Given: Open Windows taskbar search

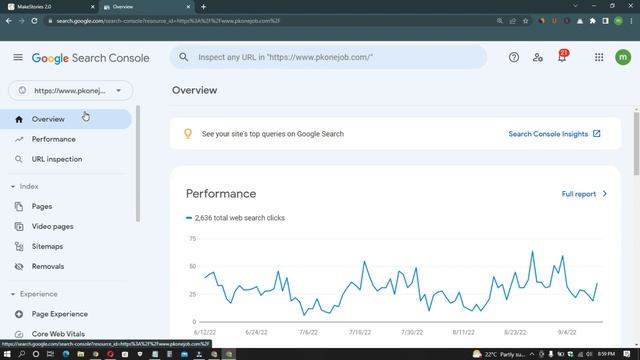Looking at the screenshot, I should tap(21, 354).
